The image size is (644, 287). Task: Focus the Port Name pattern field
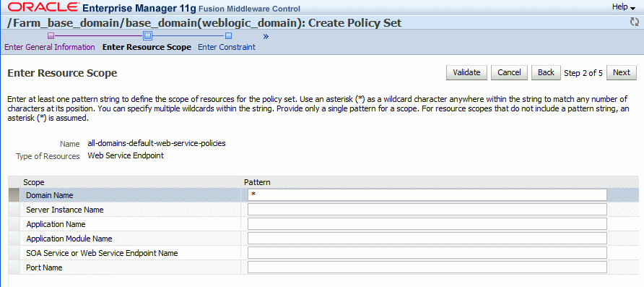coord(427,267)
